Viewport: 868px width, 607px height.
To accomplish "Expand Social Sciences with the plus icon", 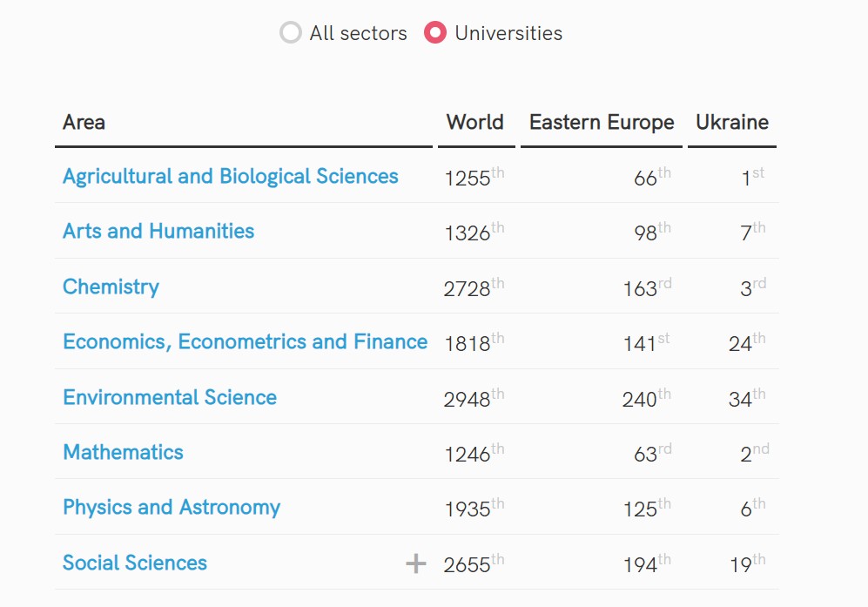I will [x=416, y=563].
